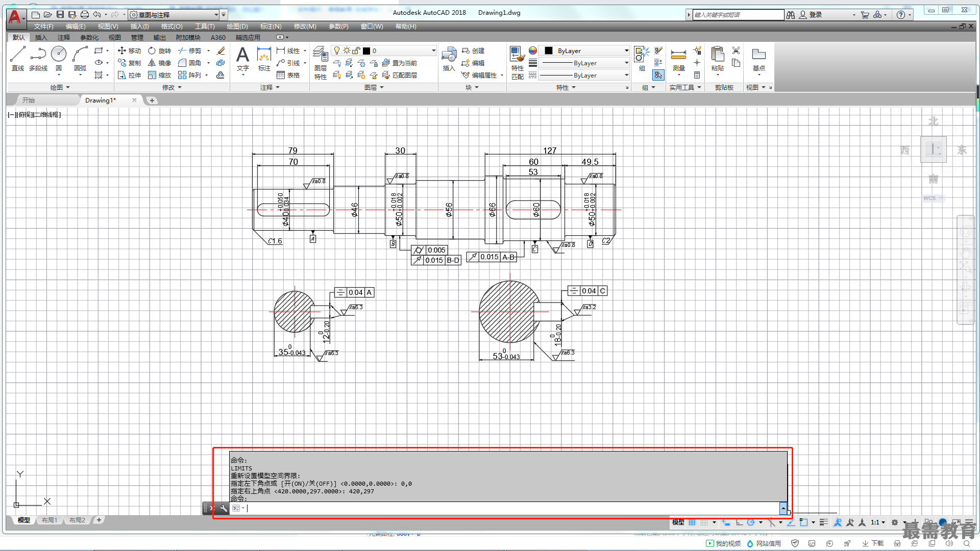
Task: Add a new drawing tab with plus button
Action: pyautogui.click(x=152, y=101)
